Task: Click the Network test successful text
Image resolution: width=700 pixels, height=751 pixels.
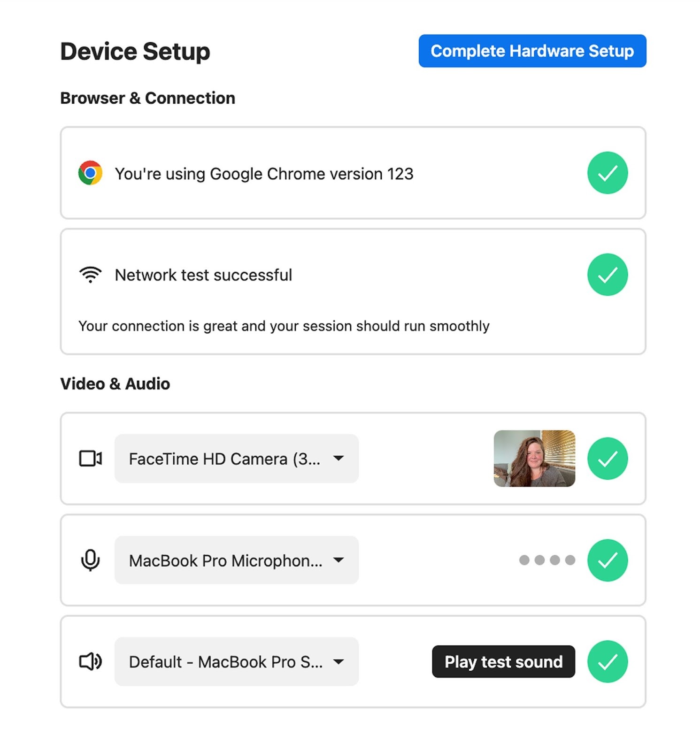Action: [203, 275]
